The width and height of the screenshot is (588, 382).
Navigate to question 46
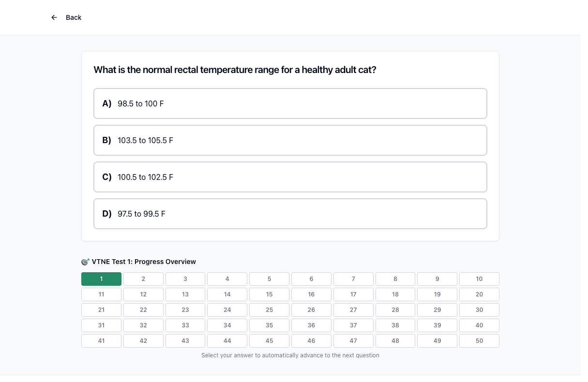[311, 341]
